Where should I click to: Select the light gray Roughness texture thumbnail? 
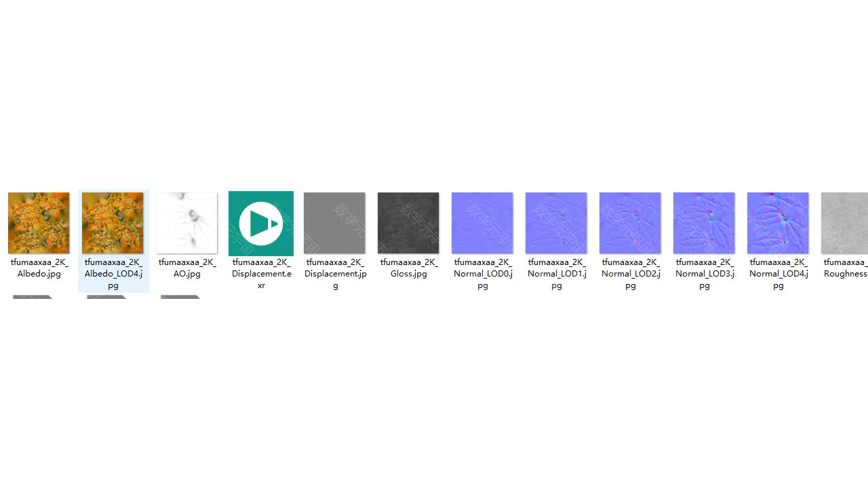click(x=844, y=223)
